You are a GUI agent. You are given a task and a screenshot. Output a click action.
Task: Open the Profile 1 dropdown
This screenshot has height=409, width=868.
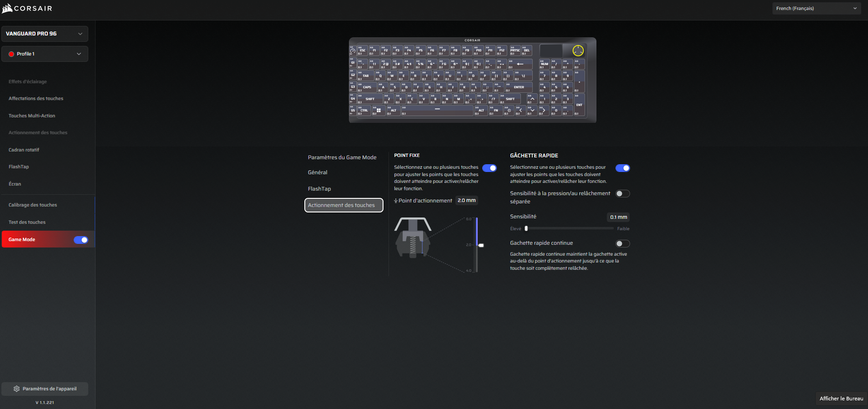point(45,54)
